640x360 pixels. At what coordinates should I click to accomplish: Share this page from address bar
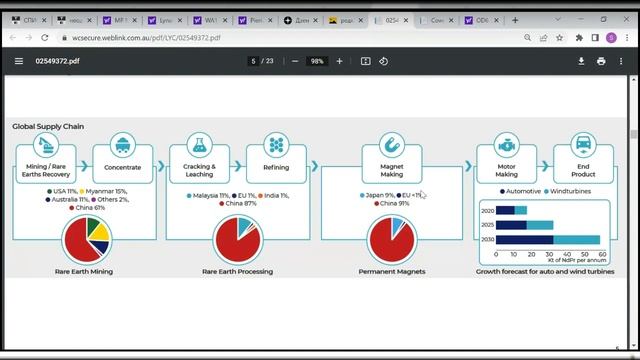pos(543,38)
